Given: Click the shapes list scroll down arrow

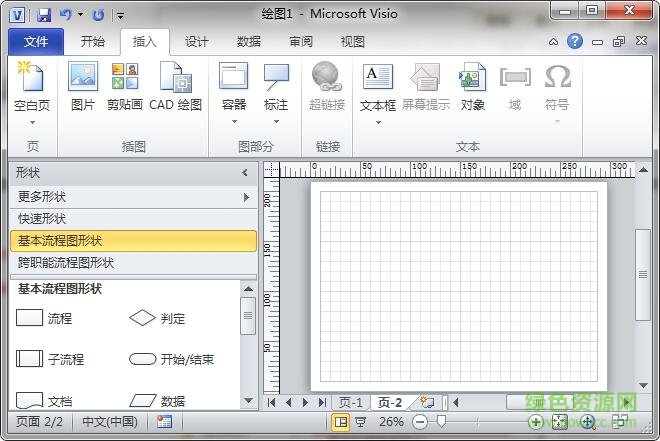Looking at the screenshot, I should point(248,401).
